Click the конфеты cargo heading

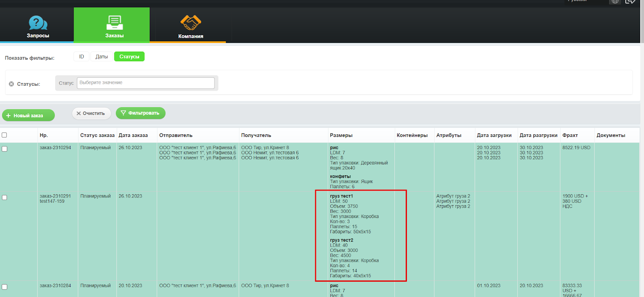pyautogui.click(x=341, y=177)
